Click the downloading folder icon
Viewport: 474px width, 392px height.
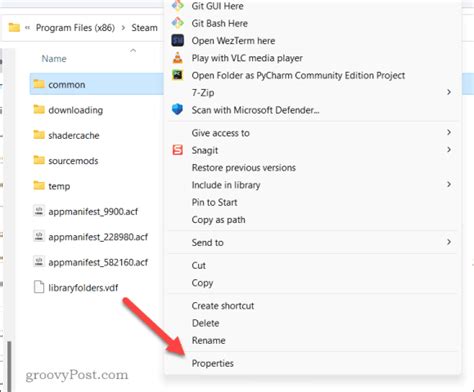coord(39,109)
